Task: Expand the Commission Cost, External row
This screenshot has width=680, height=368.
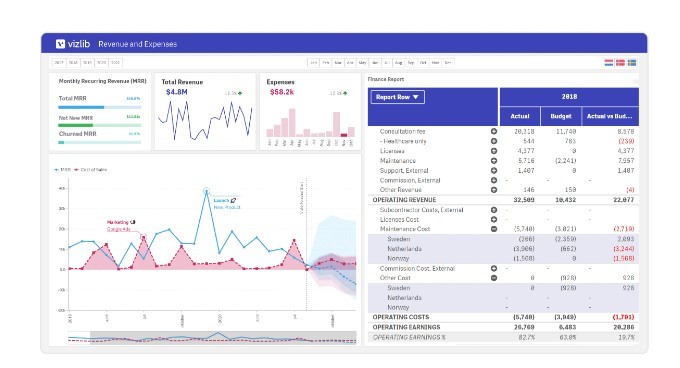Action: click(x=494, y=268)
